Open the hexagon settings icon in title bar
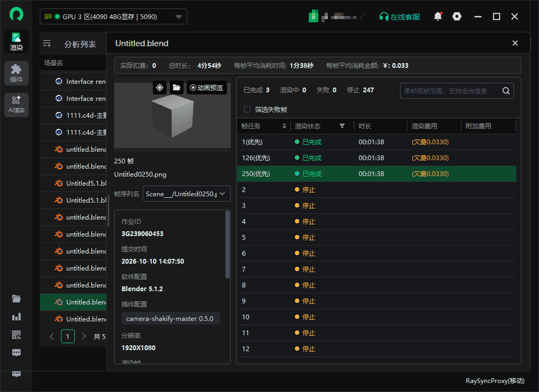The height and width of the screenshot is (392, 539). 457,16
